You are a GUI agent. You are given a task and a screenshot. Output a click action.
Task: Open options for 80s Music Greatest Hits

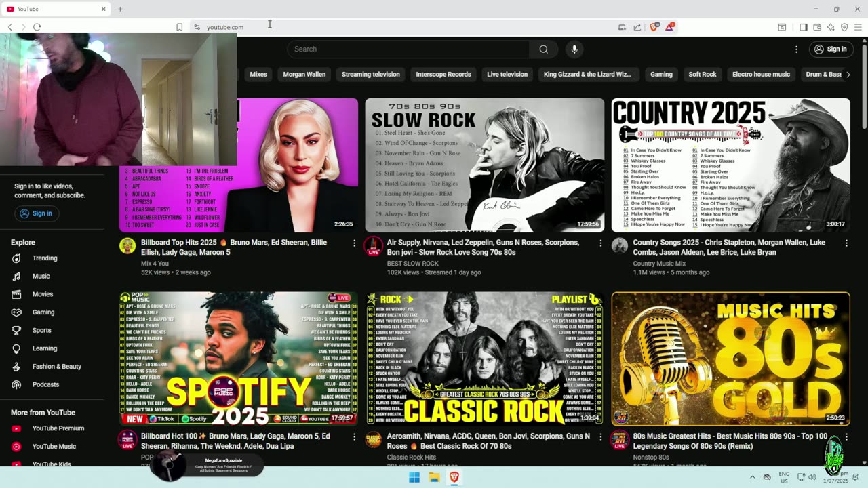(x=846, y=436)
